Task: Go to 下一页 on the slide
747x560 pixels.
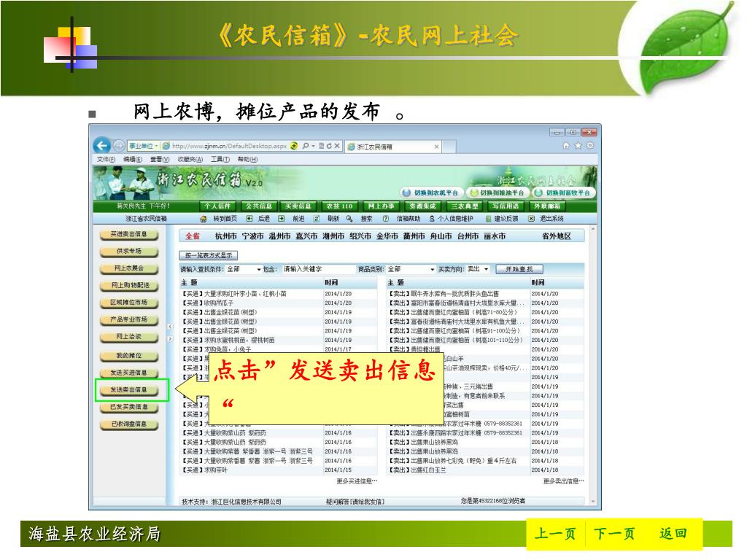Action: click(614, 534)
